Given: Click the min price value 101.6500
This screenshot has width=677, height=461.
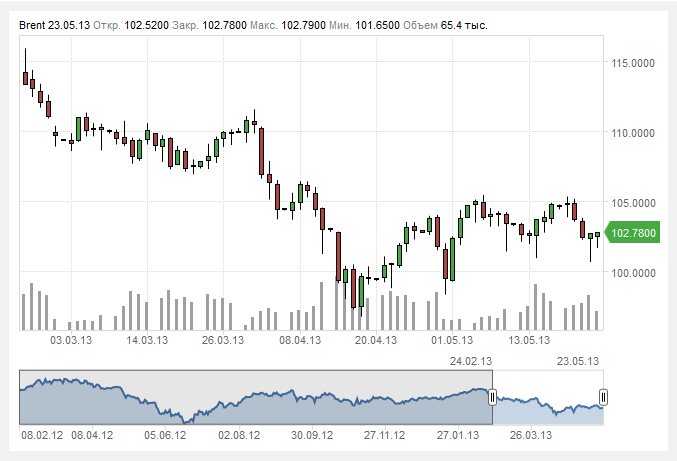Looking at the screenshot, I should [377, 25].
